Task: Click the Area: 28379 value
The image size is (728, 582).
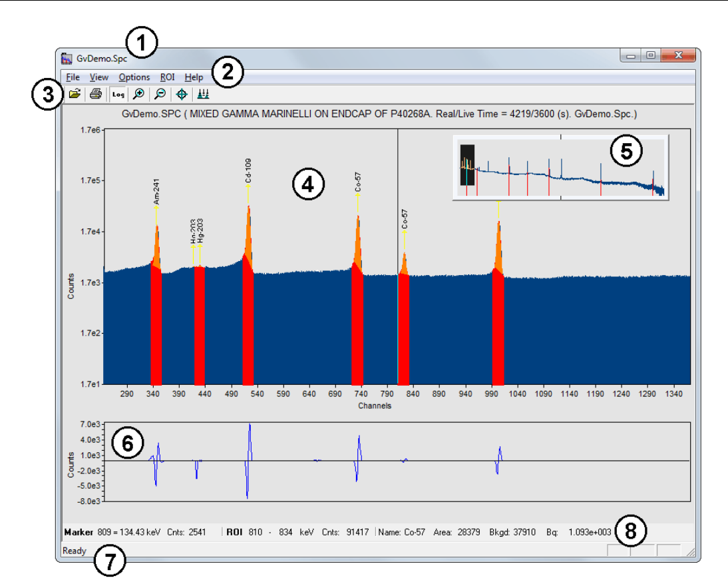Action: pyautogui.click(x=456, y=532)
